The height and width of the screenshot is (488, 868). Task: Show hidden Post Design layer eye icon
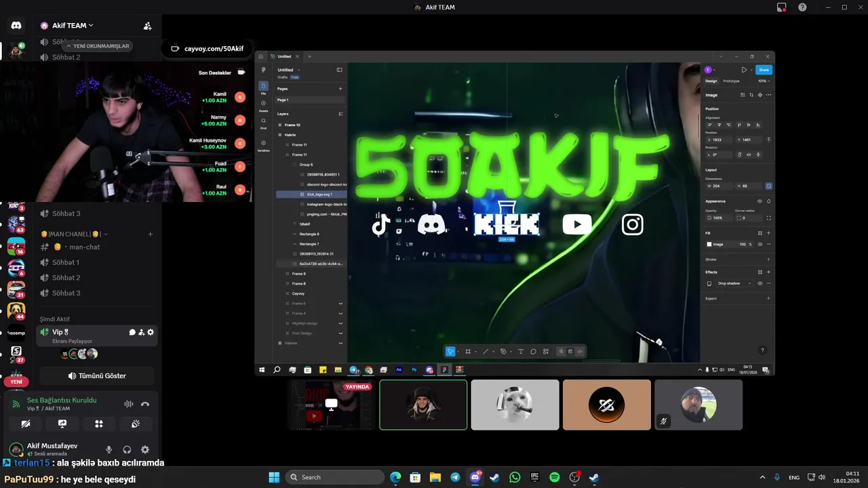point(340,333)
